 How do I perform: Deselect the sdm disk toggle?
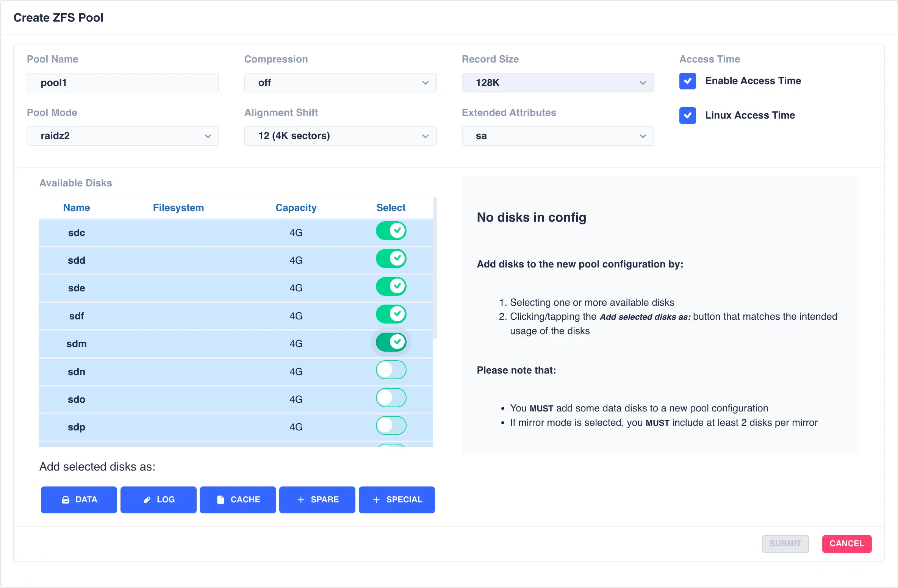(x=391, y=342)
